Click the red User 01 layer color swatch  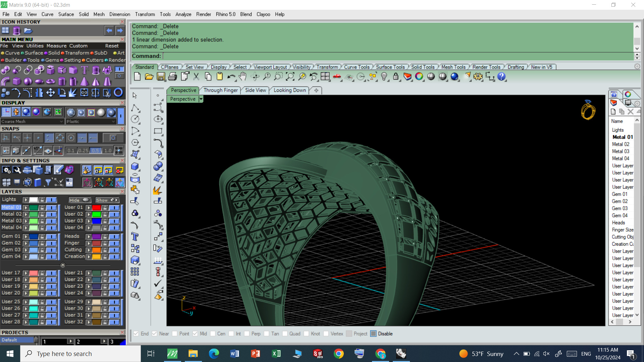tap(97, 208)
